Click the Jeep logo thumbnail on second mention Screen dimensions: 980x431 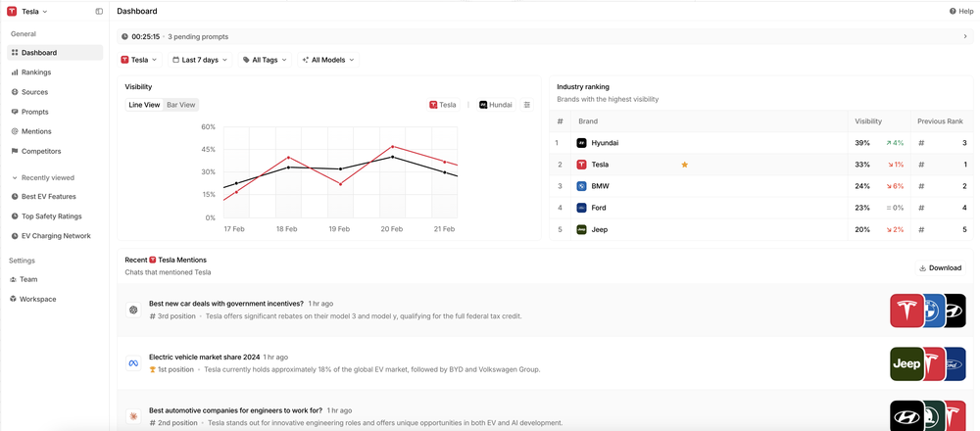pyautogui.click(x=906, y=363)
